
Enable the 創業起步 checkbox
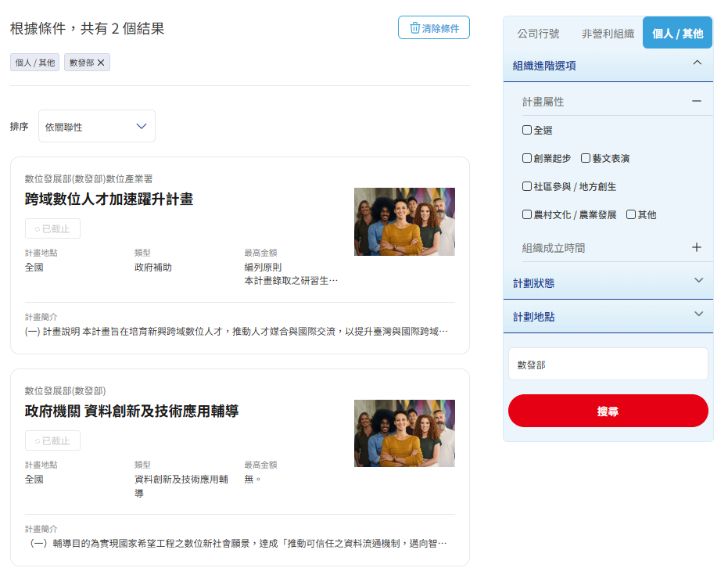click(x=527, y=158)
